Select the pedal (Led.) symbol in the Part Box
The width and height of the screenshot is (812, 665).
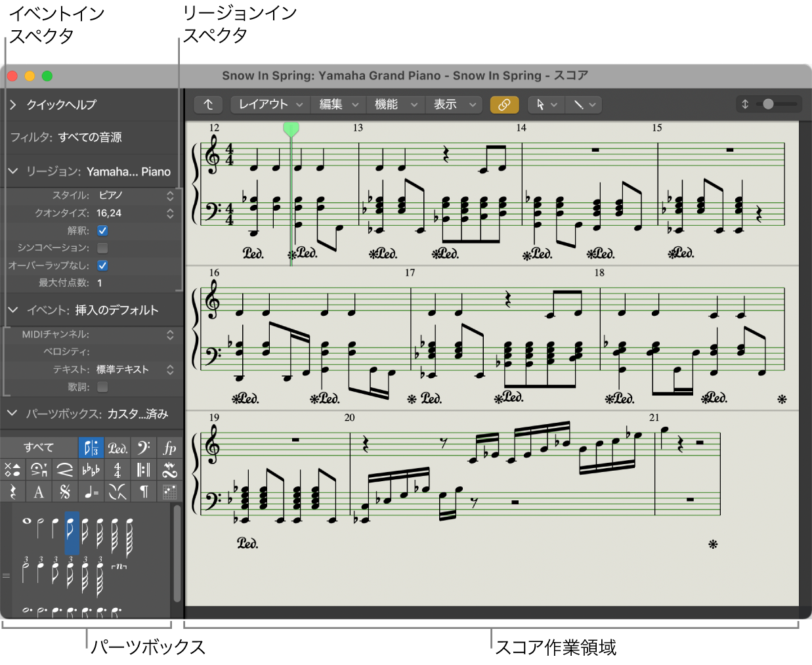[117, 448]
